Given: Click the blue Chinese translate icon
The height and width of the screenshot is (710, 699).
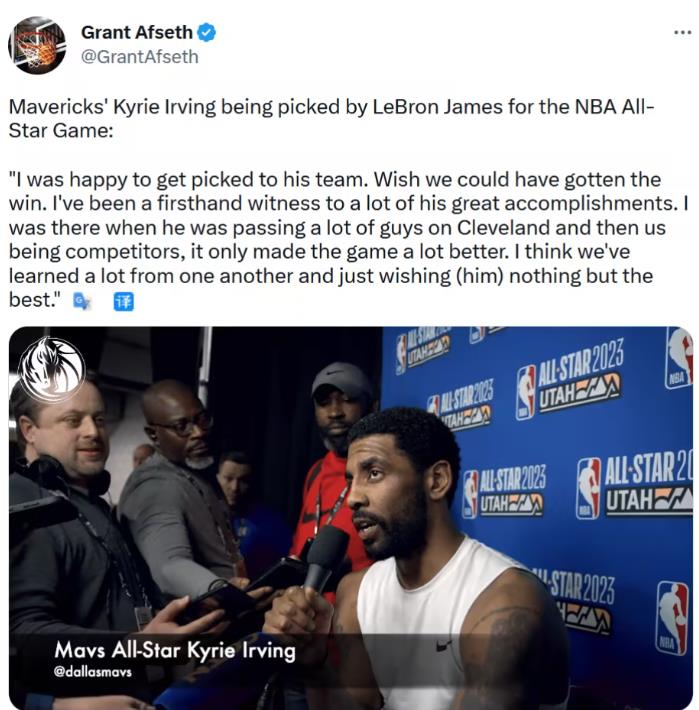Looking at the screenshot, I should (123, 302).
